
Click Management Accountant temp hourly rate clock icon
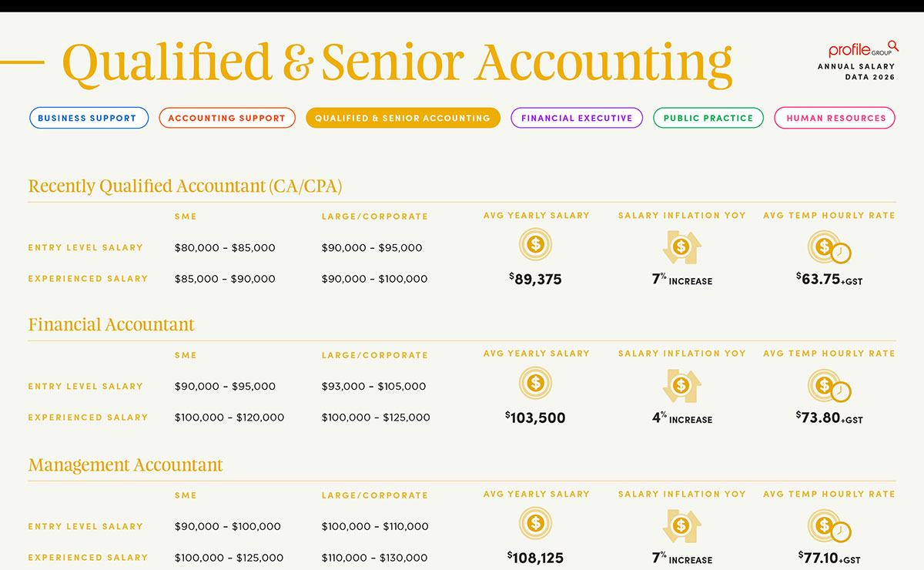coord(829,527)
